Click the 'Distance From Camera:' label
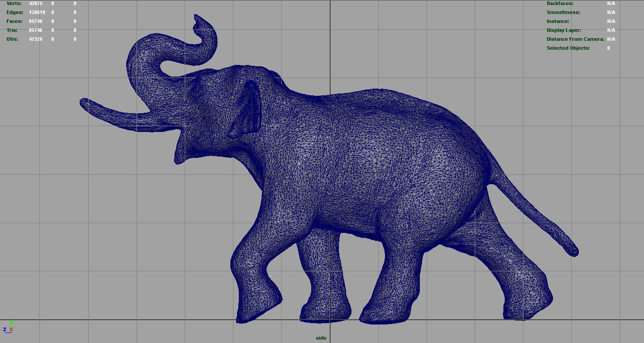Screen dimensions: 644x343 point(575,39)
